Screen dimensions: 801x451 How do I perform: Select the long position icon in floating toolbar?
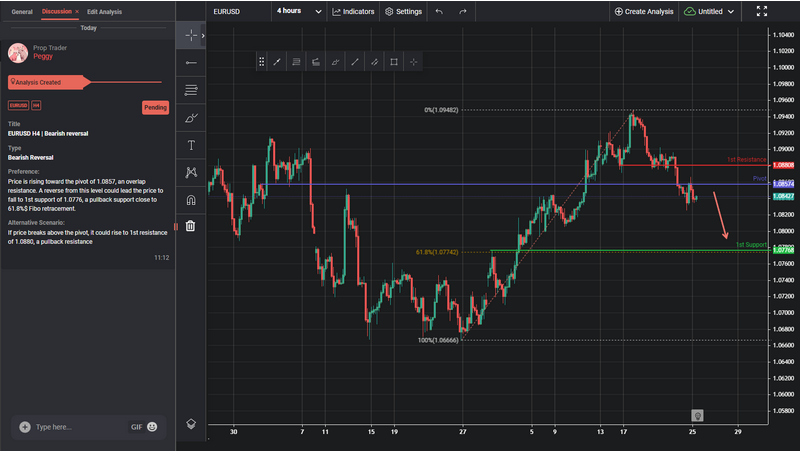click(316, 62)
